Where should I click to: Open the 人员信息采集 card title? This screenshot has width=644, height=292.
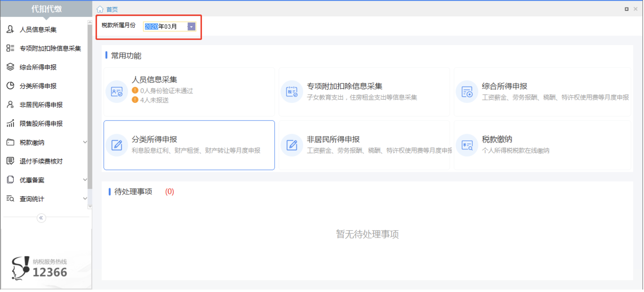(155, 80)
